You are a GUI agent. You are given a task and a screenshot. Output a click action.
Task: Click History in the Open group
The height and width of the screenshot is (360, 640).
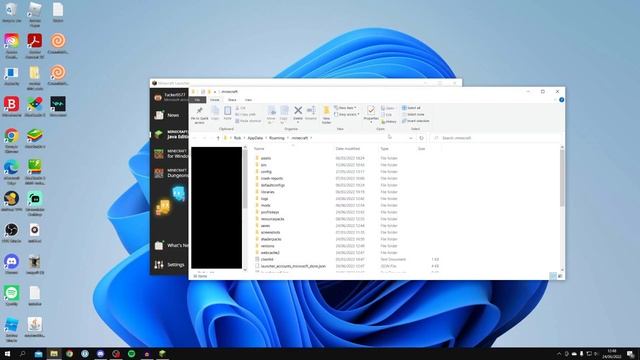pos(389,122)
